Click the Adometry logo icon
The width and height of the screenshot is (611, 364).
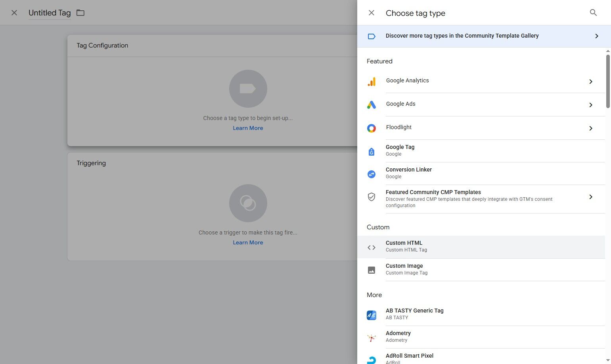click(x=372, y=338)
